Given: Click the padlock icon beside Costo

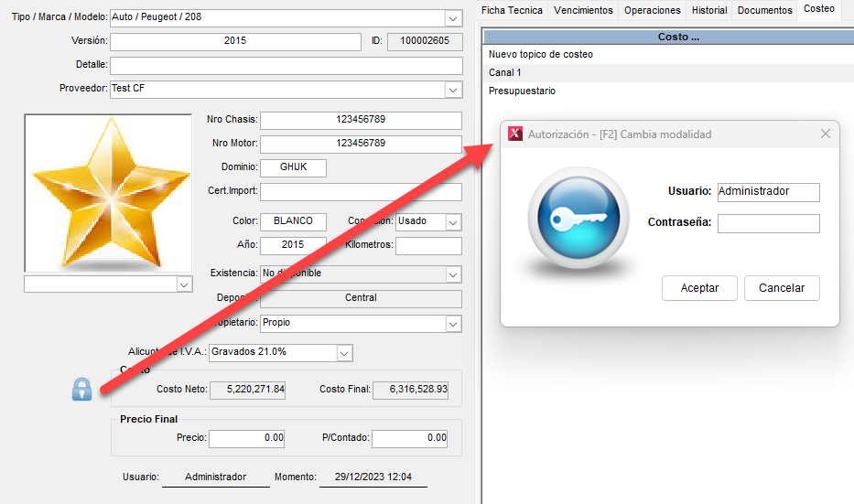Looking at the screenshot, I should point(81,389).
